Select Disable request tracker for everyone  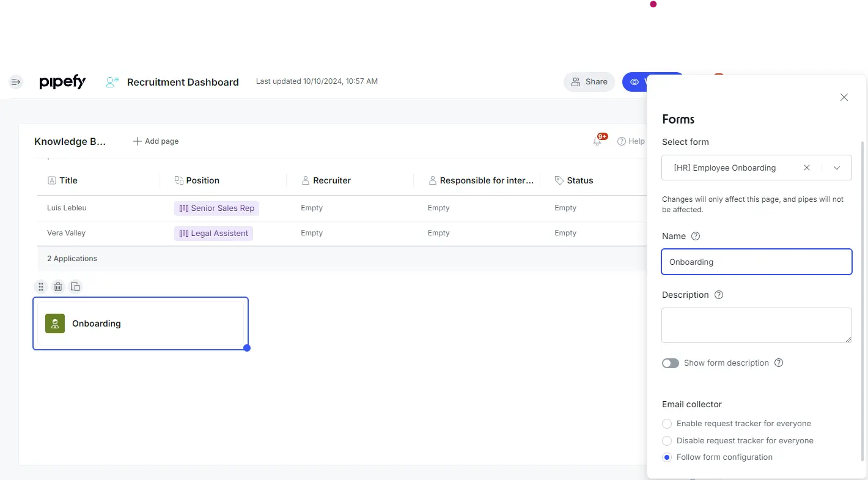pos(666,440)
